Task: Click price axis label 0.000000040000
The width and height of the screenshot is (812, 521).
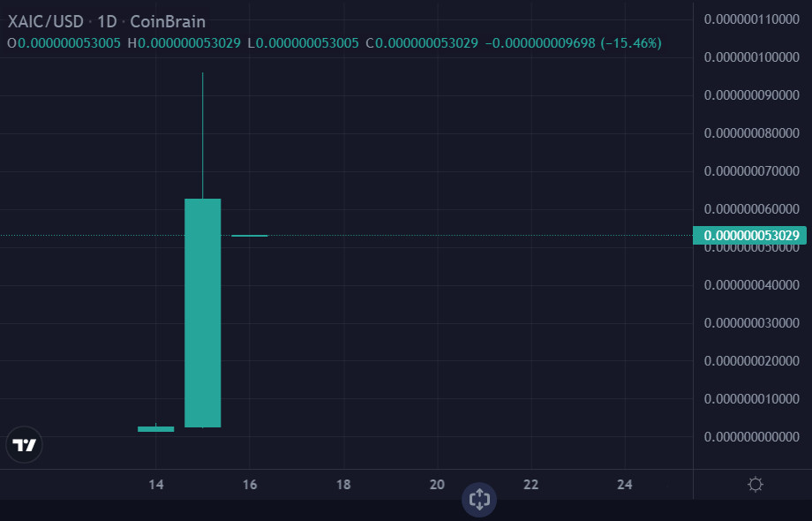Action: click(x=751, y=285)
